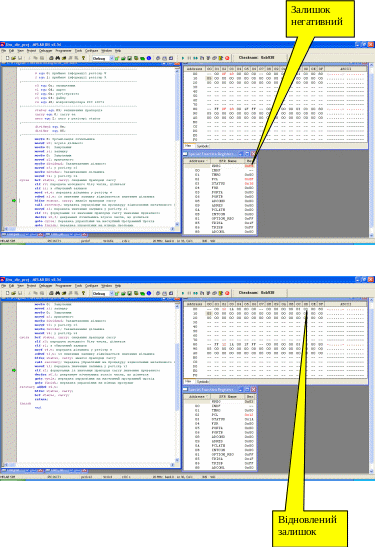Select STATUS row in lower SFR window
This screenshot has width=375, height=547.
pyautogui.click(x=219, y=419)
